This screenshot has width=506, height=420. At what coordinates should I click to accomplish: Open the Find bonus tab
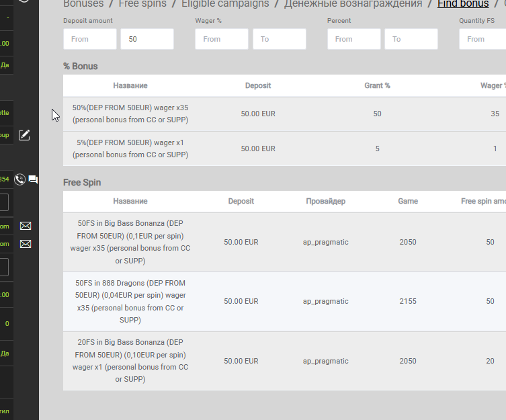[463, 4]
